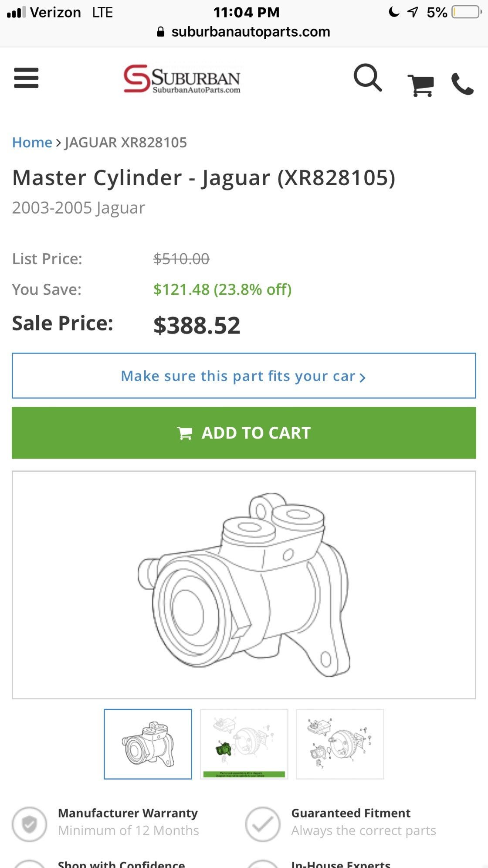This screenshot has height=868, width=488.
Task: Tap the Manufacturer Warranty text
Action: [x=128, y=813]
